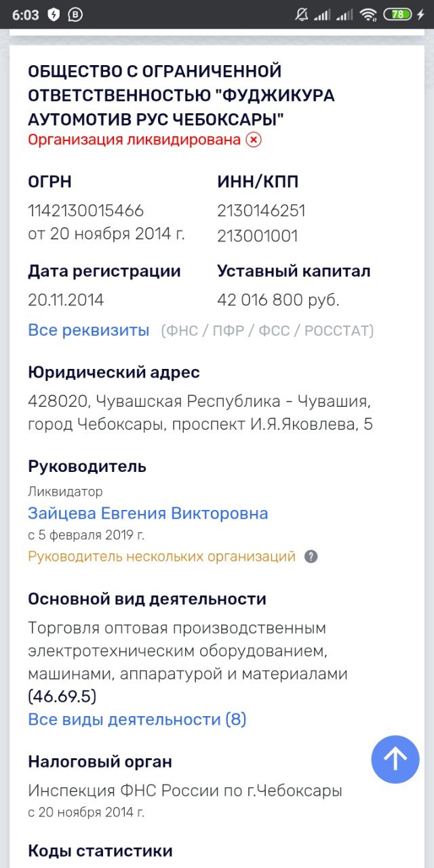
Task: Tap 'Инспекция ФНС России по г.Чебоксары' text
Action: (x=185, y=791)
